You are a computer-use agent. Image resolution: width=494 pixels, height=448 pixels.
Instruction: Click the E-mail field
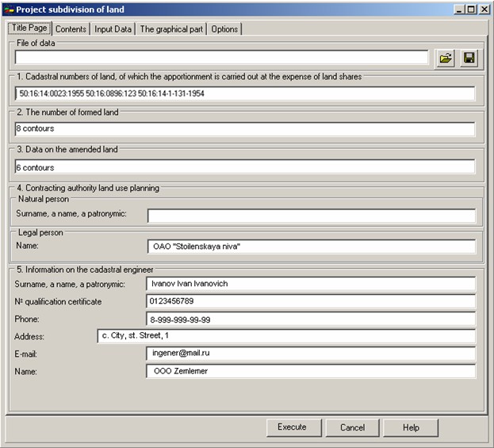coord(311,354)
